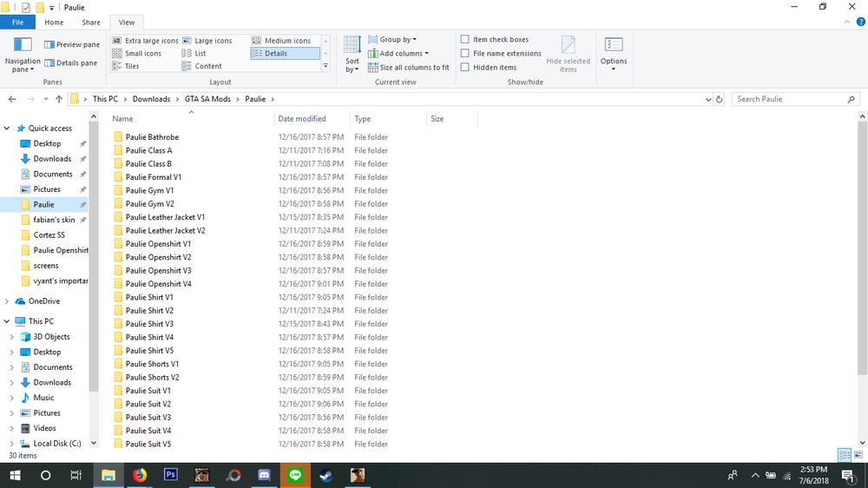Image resolution: width=868 pixels, height=488 pixels.
Task: Open Photoshop from the taskbar
Action: [x=170, y=475]
